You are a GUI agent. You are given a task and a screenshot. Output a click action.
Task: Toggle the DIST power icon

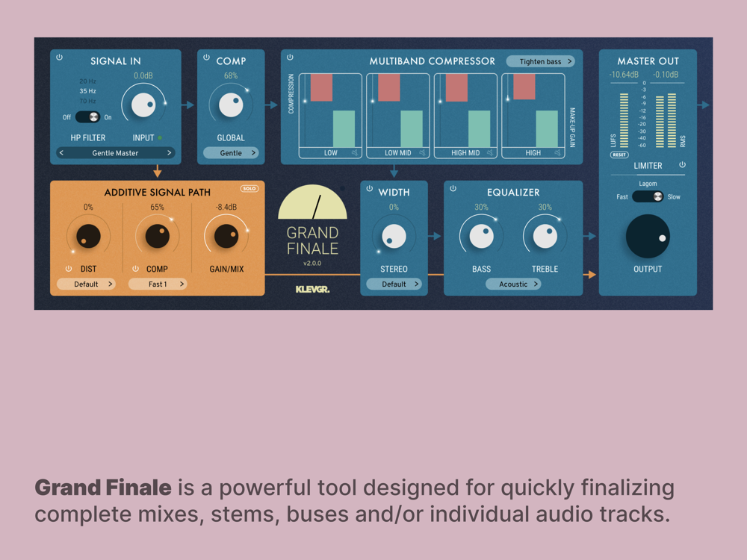pos(69,269)
